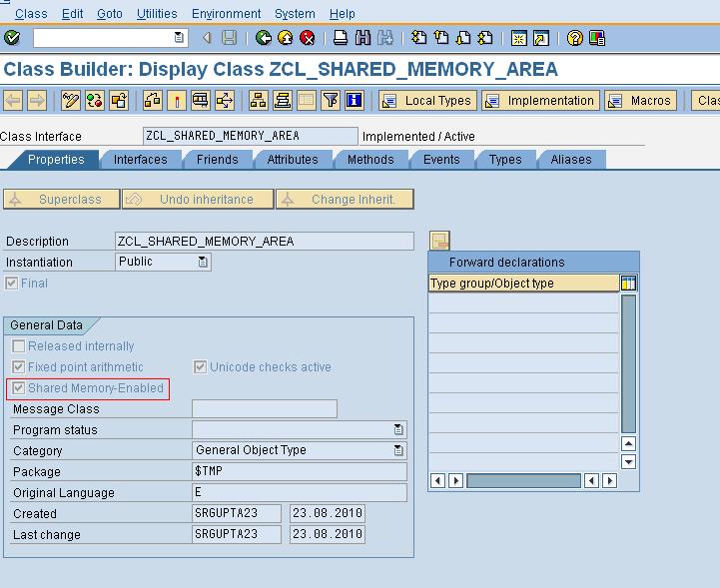Toggle the Released internally checkbox

tap(18, 346)
